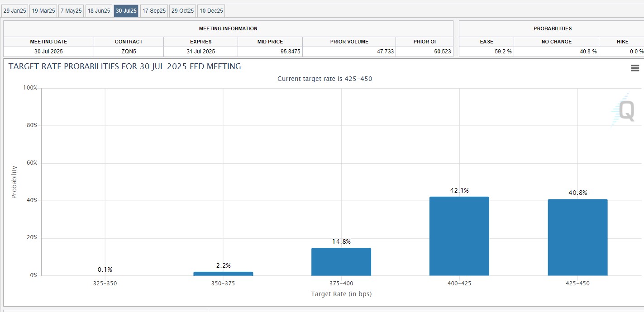The image size is (644, 312).
Task: Click the 400-425 bar showing 42.1%
Action: pos(459,236)
